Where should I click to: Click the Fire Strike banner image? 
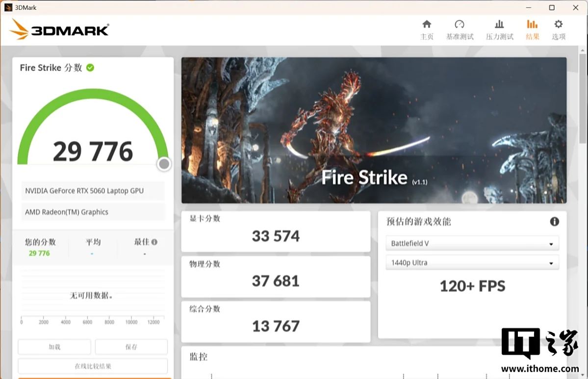pyautogui.click(x=374, y=130)
